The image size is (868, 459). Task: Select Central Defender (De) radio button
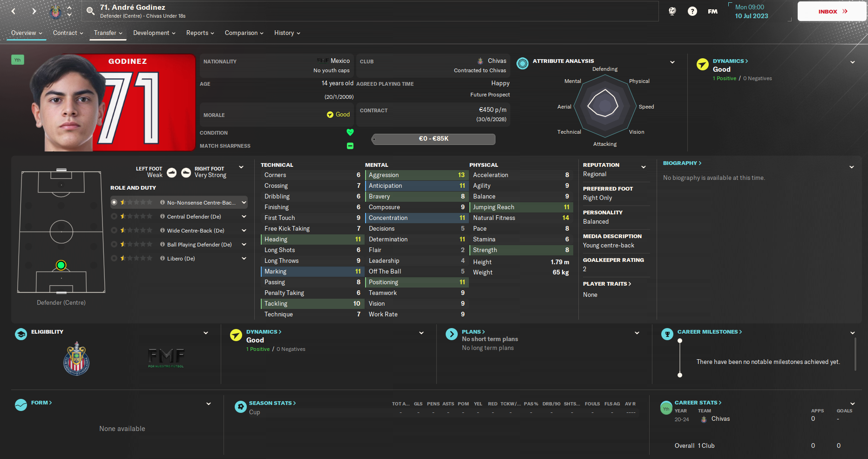pyautogui.click(x=114, y=216)
